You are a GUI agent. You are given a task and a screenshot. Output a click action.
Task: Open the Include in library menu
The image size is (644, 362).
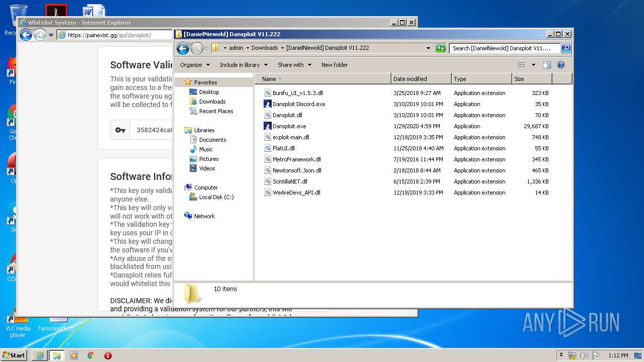click(244, 65)
